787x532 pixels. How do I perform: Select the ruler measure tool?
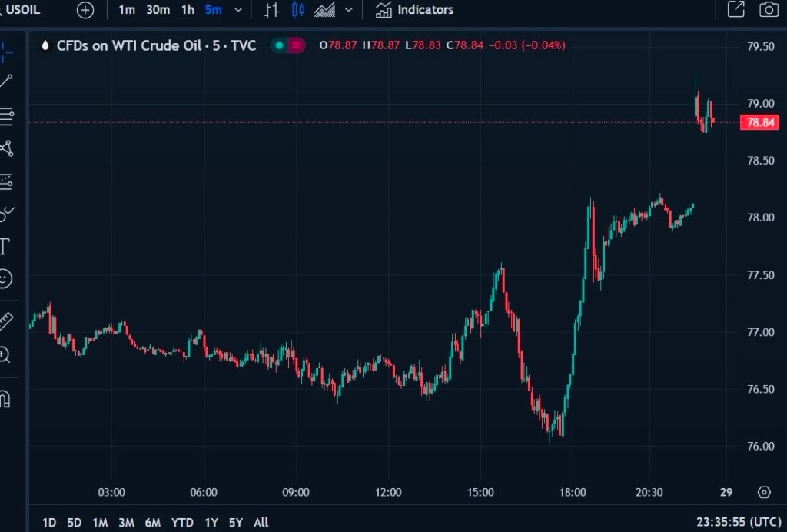[x=5, y=321]
